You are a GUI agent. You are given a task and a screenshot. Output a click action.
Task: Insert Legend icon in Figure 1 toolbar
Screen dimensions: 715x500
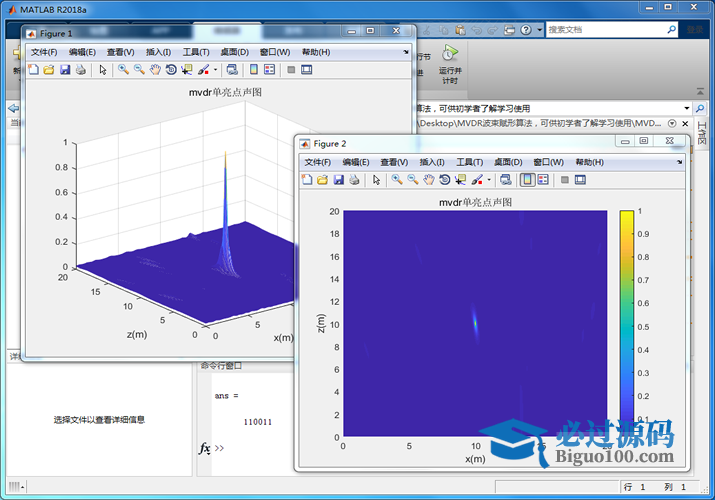270,70
